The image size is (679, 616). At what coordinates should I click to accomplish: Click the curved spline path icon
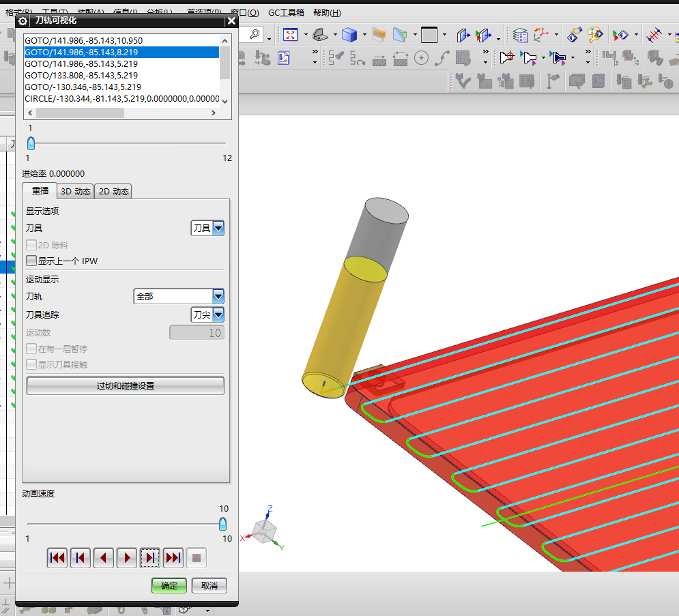click(442, 57)
